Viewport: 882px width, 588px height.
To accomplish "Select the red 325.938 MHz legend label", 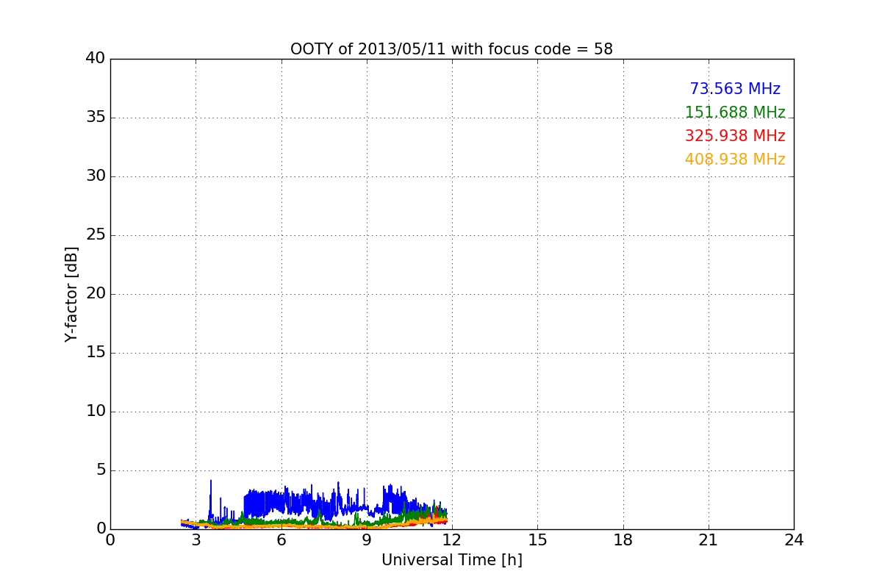I will 735,136.
